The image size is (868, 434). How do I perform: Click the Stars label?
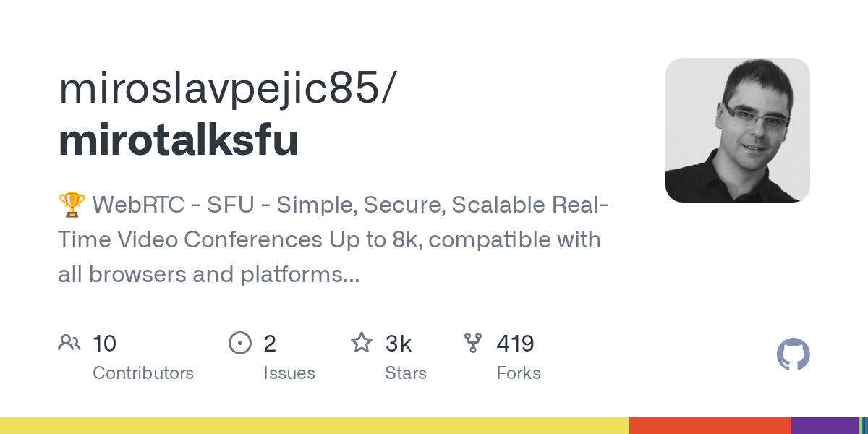(x=406, y=373)
